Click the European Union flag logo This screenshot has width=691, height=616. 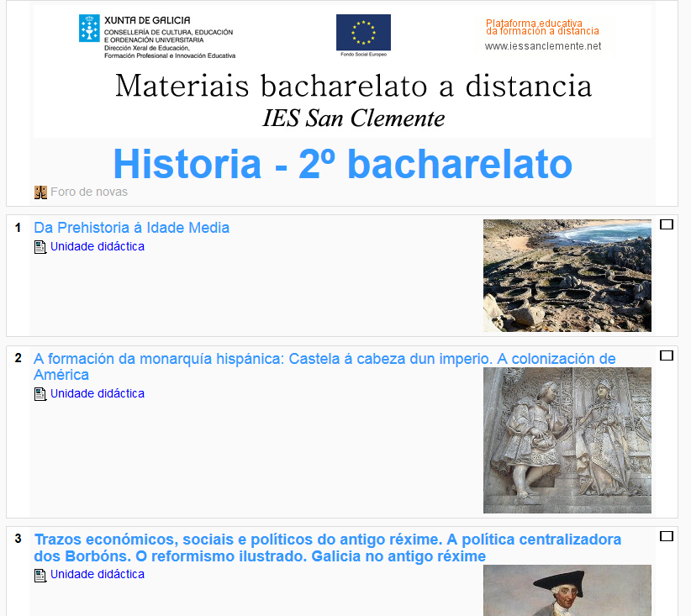[363, 34]
